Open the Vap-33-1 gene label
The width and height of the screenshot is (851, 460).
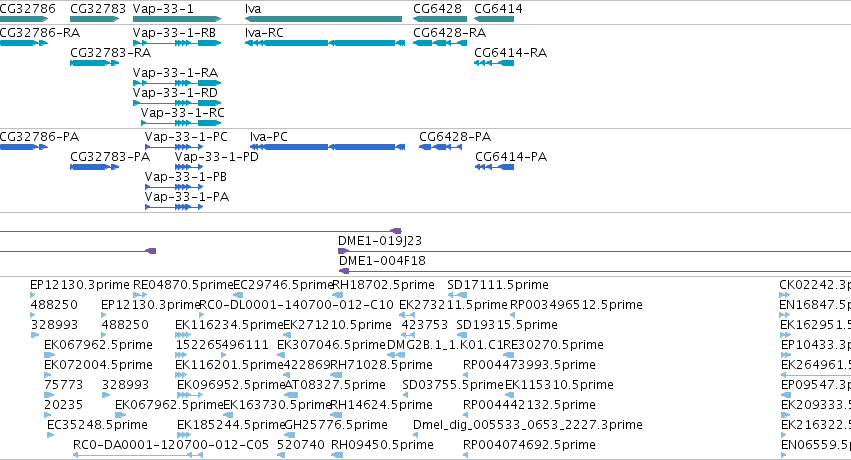[163, 9]
